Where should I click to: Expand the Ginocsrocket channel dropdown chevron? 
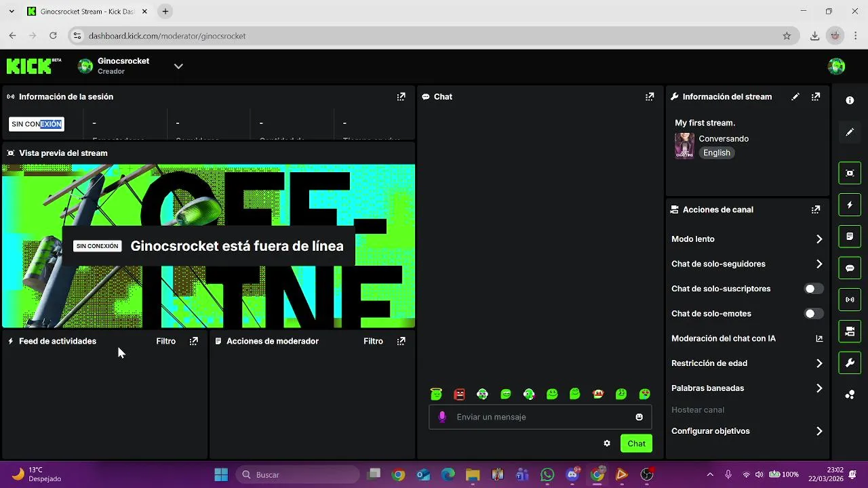[x=178, y=66]
